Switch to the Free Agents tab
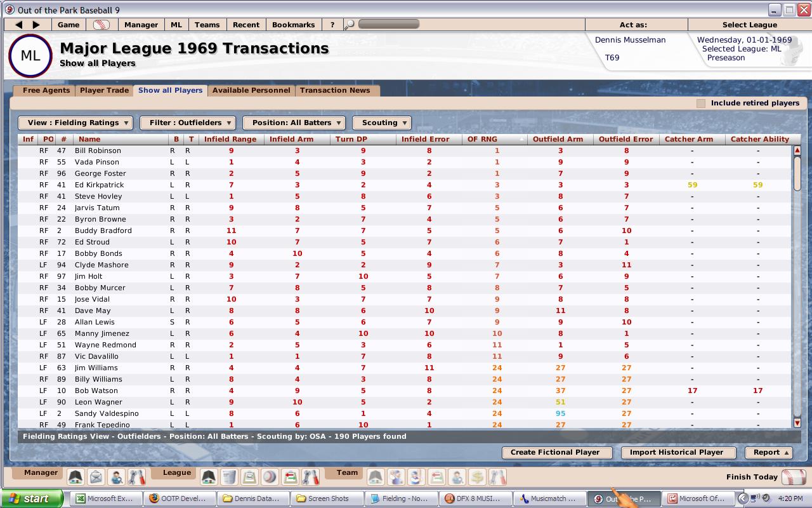812x508 pixels. [46, 90]
